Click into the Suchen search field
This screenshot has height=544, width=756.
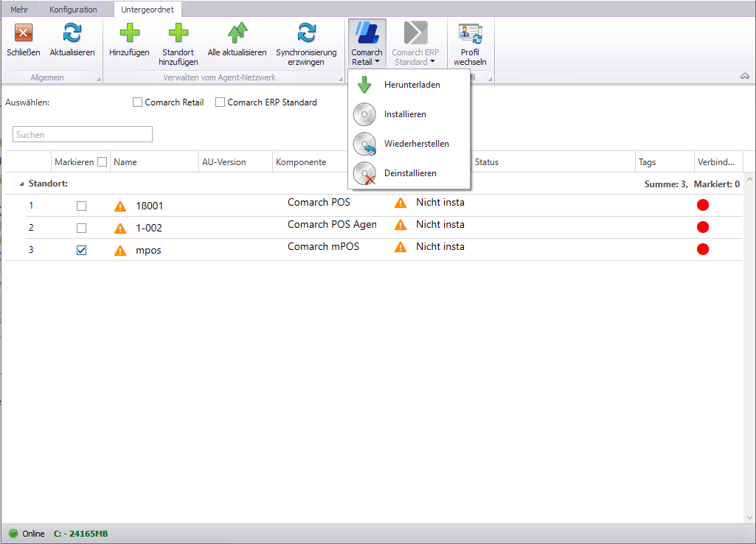coord(83,134)
